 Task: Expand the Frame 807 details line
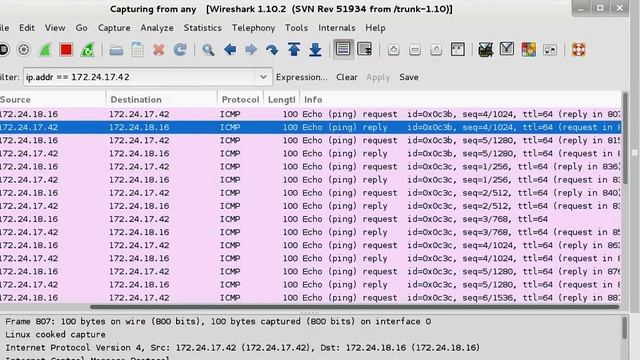[x=218, y=322]
